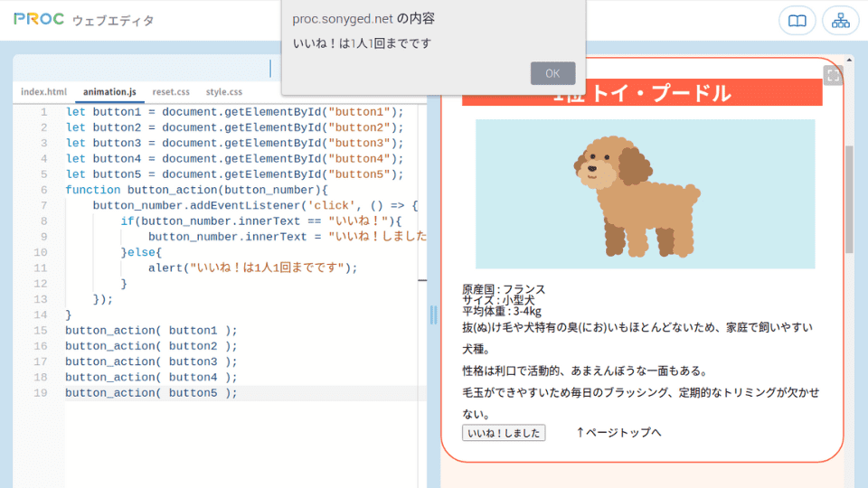Screen dimensions: 868x488
Task: Click the line 8 if condition
Action: (261, 221)
